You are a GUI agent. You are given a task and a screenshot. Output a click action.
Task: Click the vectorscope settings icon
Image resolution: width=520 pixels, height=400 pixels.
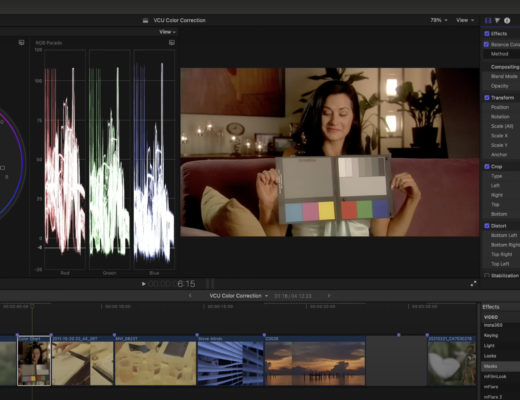click(21, 43)
